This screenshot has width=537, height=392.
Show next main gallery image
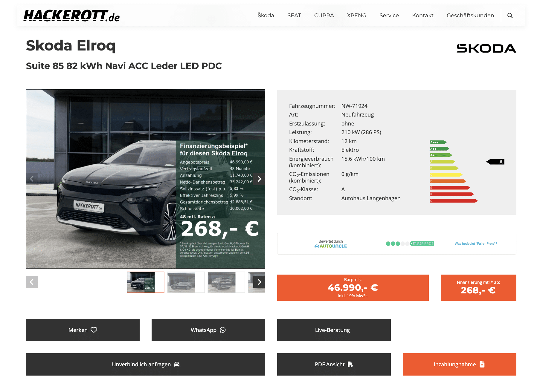pos(259,179)
